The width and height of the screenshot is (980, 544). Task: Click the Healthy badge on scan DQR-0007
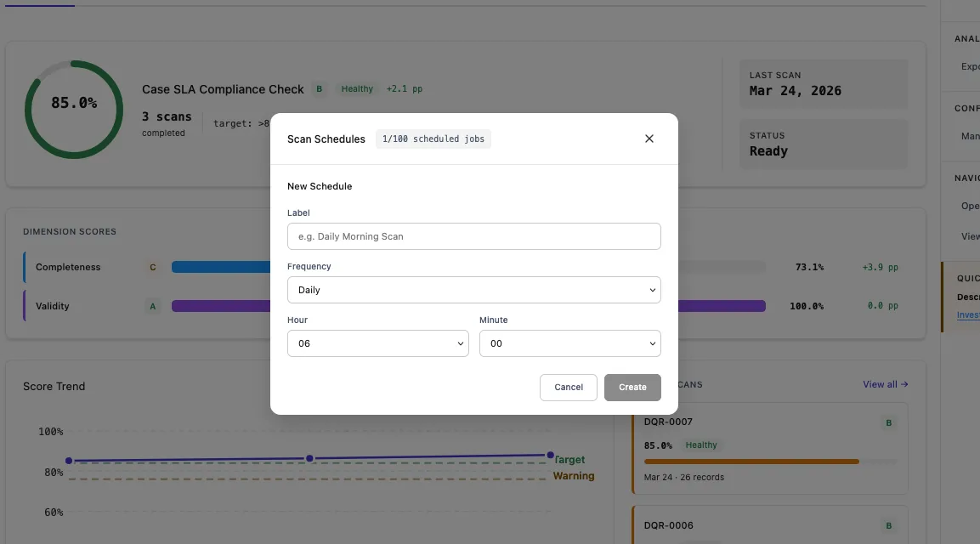pyautogui.click(x=701, y=445)
